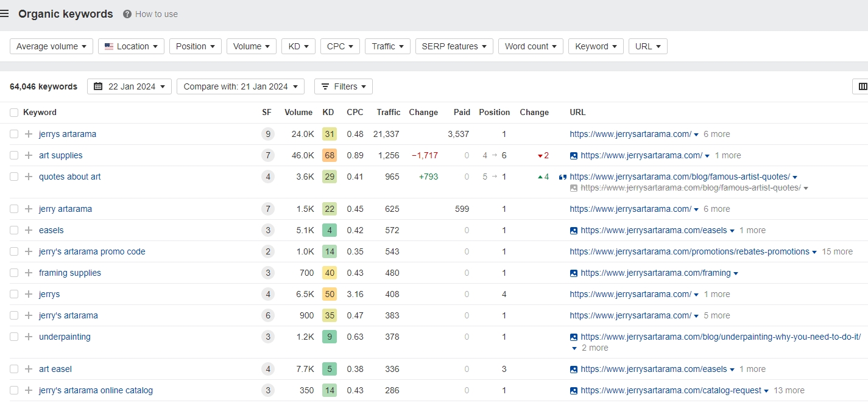Click featured snippet quote icon for quotes about art

(x=563, y=177)
